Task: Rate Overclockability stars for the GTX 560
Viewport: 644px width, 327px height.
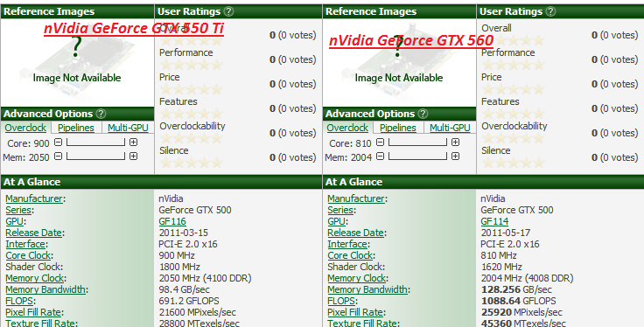Action: 513,138
